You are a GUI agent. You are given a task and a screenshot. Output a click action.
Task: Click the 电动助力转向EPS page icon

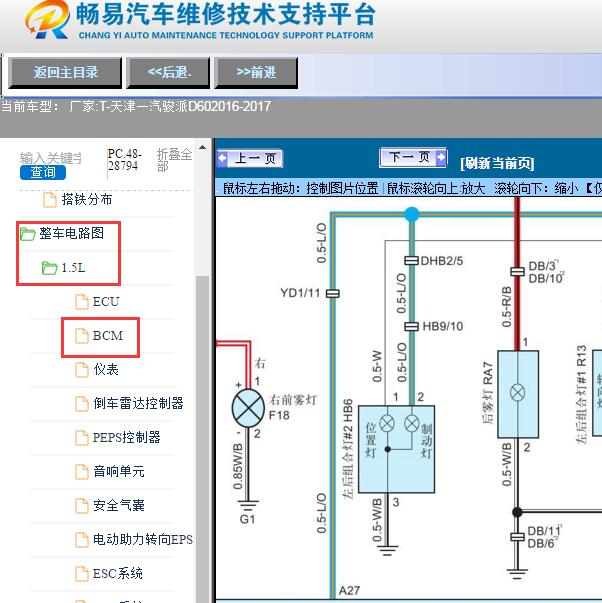click(82, 540)
